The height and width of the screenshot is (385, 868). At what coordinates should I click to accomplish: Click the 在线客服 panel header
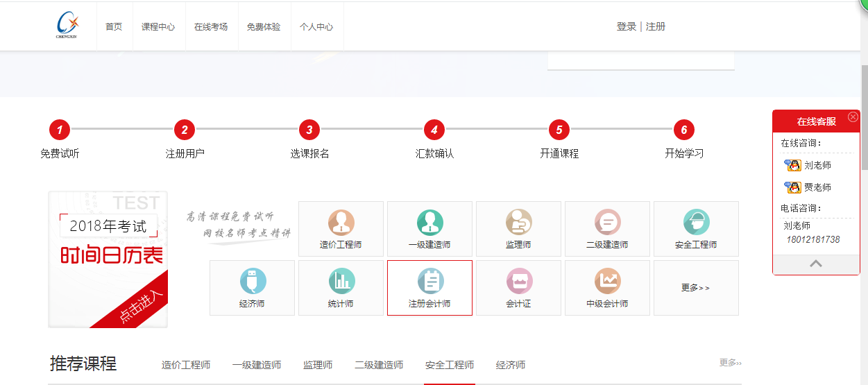816,121
